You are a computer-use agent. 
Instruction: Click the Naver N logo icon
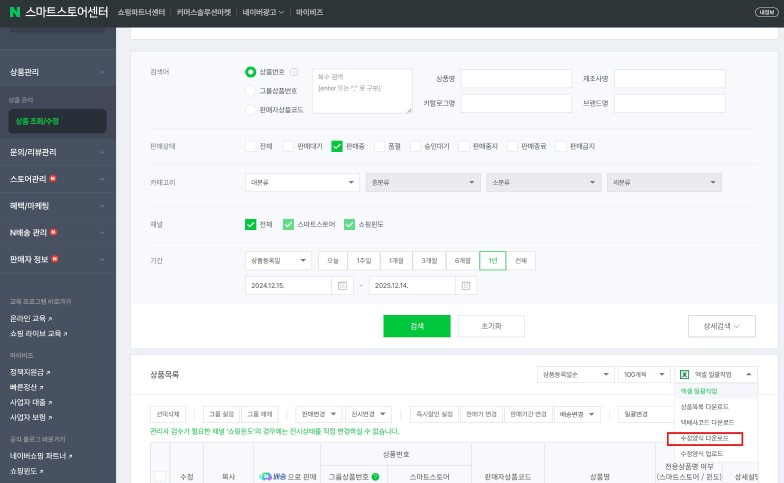click(x=16, y=12)
